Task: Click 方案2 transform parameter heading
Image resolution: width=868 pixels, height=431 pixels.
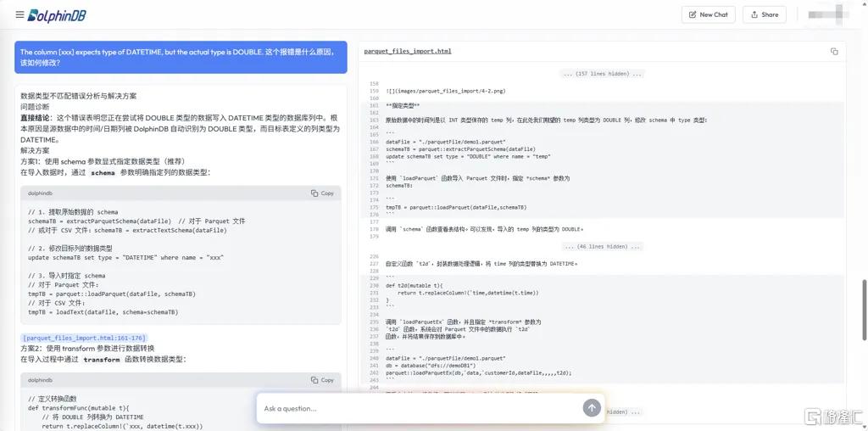Action: [x=87, y=348]
